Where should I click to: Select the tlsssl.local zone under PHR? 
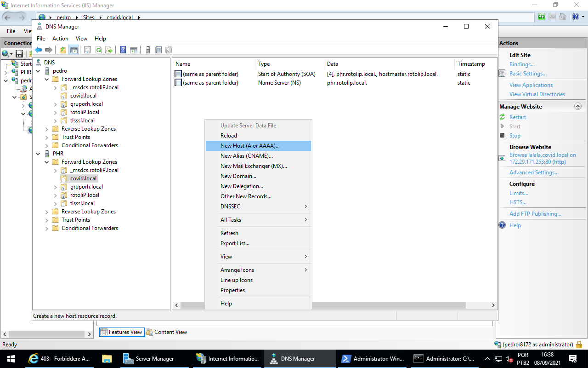pos(82,203)
